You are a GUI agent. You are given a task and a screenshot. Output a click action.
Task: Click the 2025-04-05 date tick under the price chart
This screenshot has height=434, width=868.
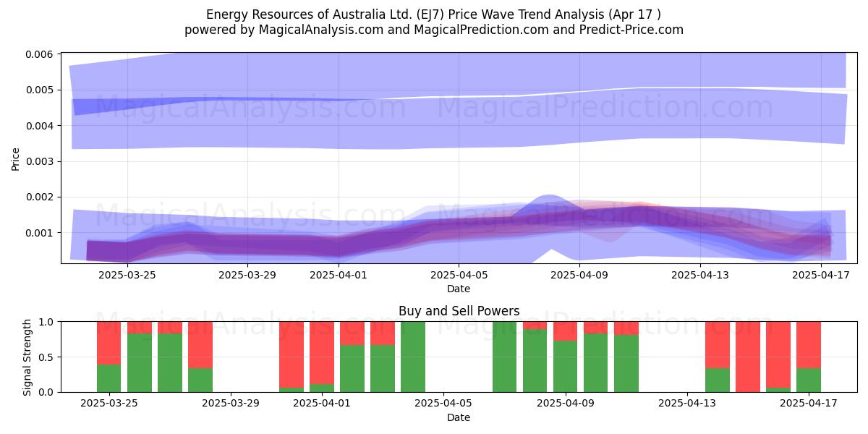[459, 275]
